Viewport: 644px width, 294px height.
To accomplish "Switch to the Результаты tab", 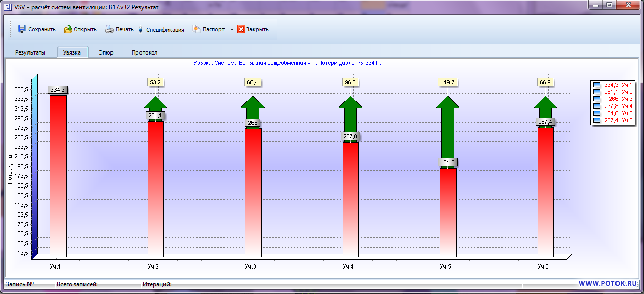I will [x=30, y=52].
